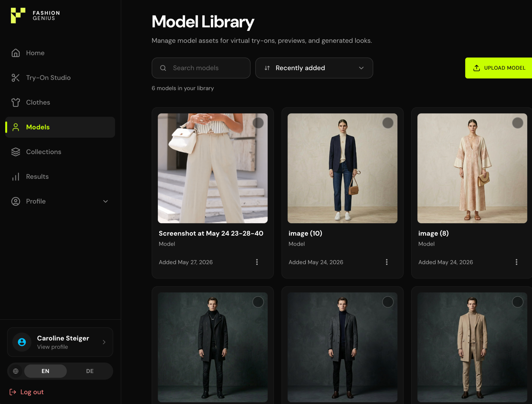The image size is (532, 404).
Task: Click title 'image (8)'
Action: coord(434,234)
